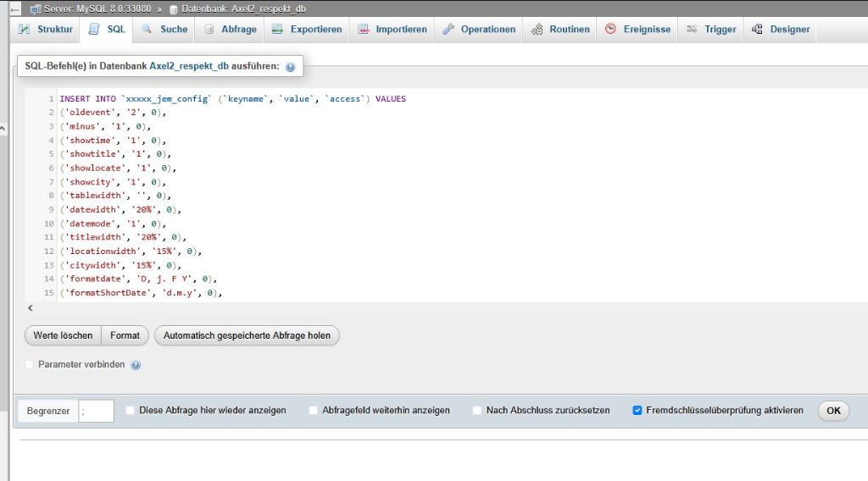Screen dimensions: 868x481
Task: Switch to the Abfrage tab
Action: click(231, 30)
